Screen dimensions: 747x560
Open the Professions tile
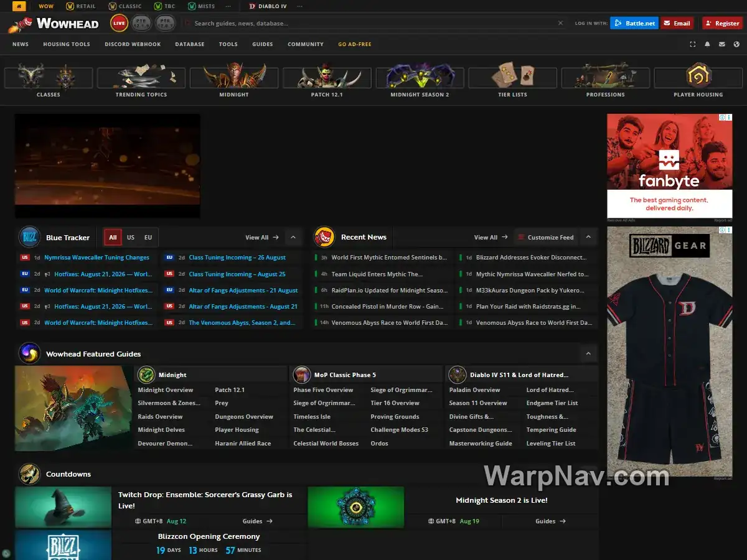(x=605, y=80)
